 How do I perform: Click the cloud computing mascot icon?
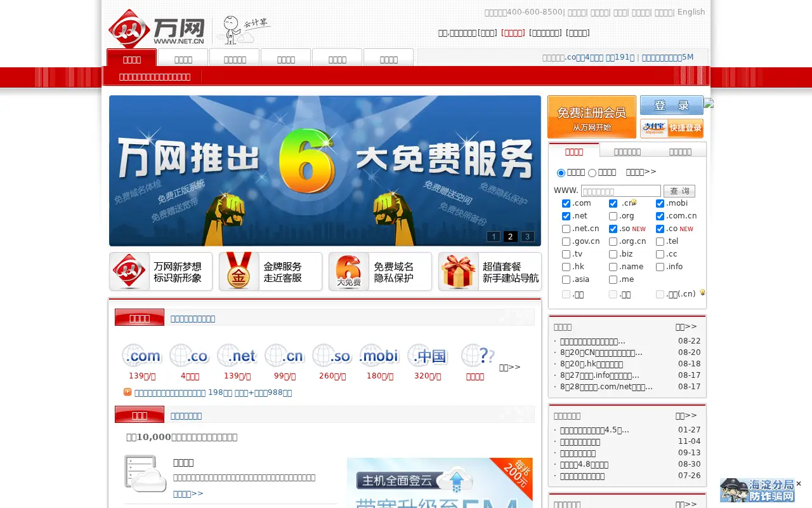click(x=243, y=29)
